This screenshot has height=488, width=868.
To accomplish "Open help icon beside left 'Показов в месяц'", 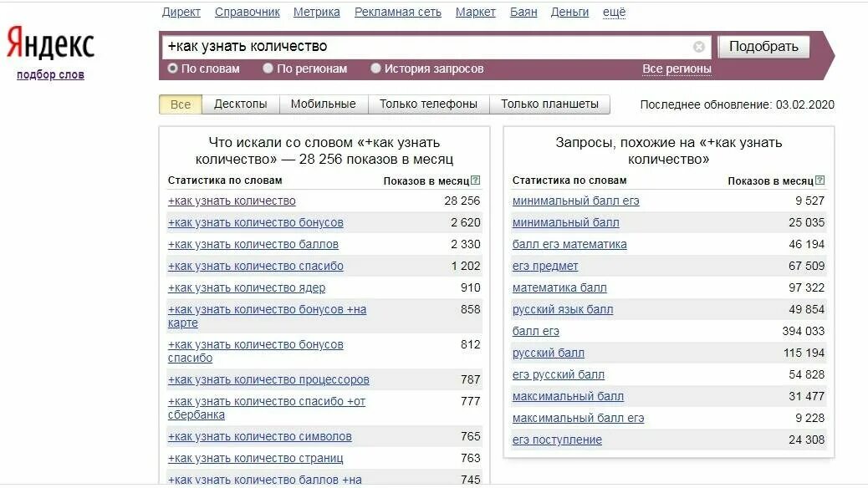I will click(476, 180).
